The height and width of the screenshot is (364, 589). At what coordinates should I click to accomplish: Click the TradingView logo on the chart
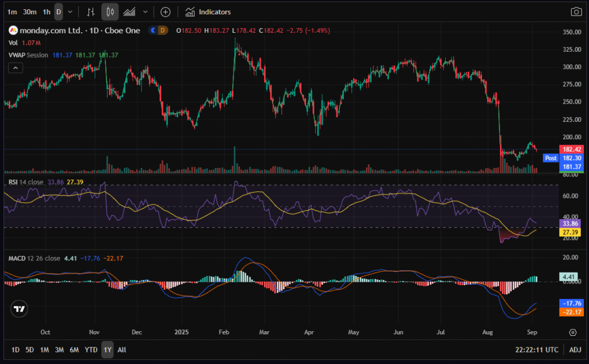[20, 309]
